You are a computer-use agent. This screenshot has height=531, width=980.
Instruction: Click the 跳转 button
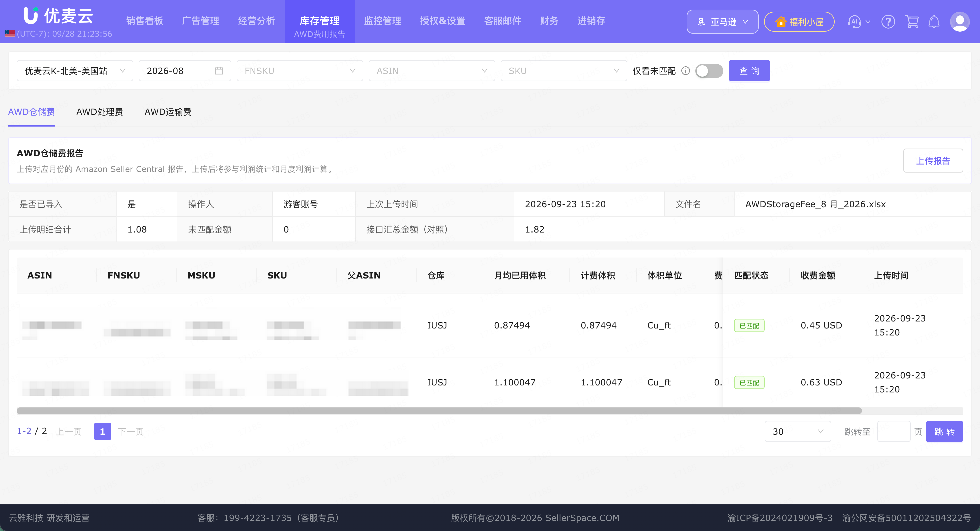pos(944,431)
